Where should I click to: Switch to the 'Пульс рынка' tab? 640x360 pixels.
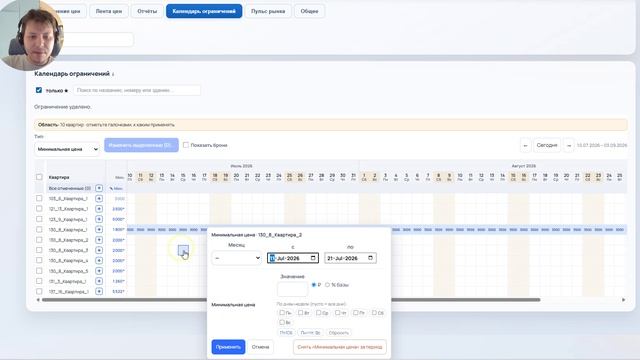coord(268,11)
